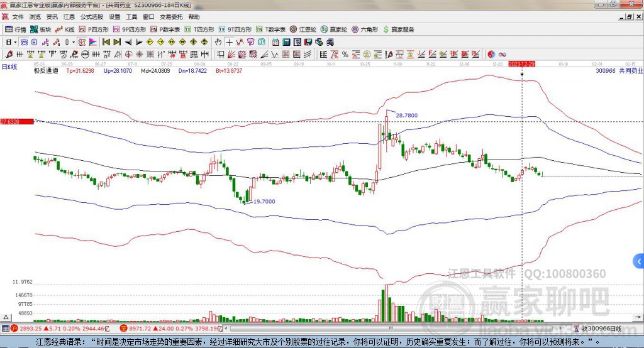
Task: Jump to first bar icon
Action: point(106,42)
